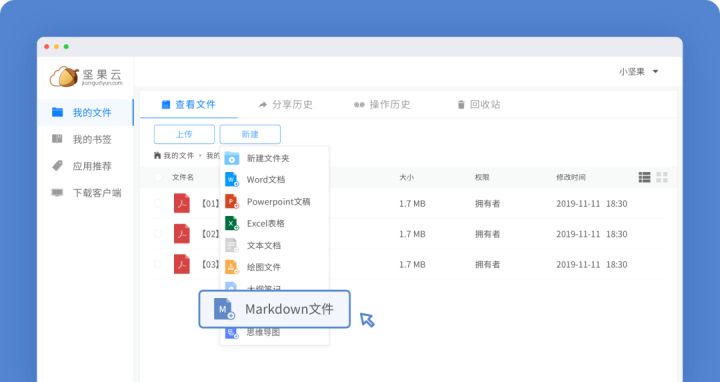The height and width of the screenshot is (382, 720).
Task: Sort by the 权限 column header
Action: coord(482,177)
